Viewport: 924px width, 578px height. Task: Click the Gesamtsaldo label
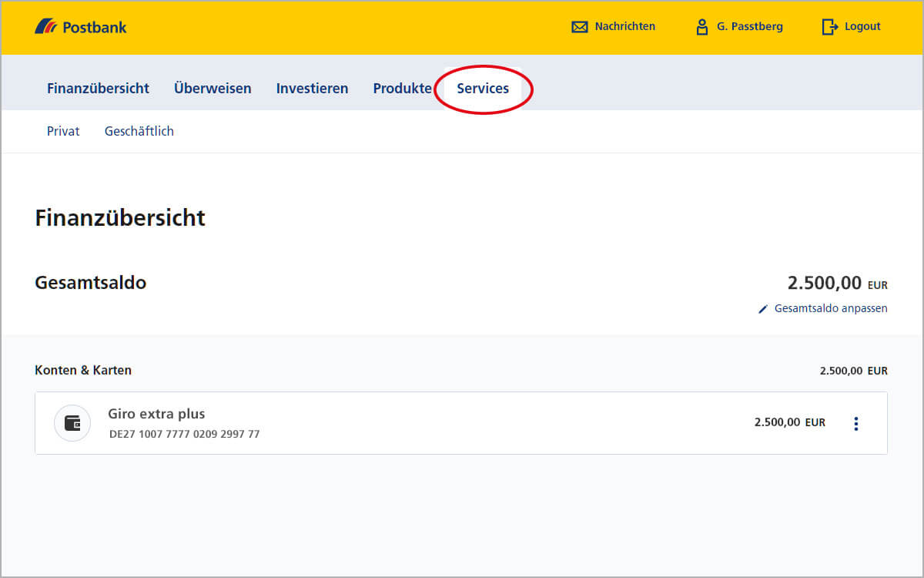90,283
